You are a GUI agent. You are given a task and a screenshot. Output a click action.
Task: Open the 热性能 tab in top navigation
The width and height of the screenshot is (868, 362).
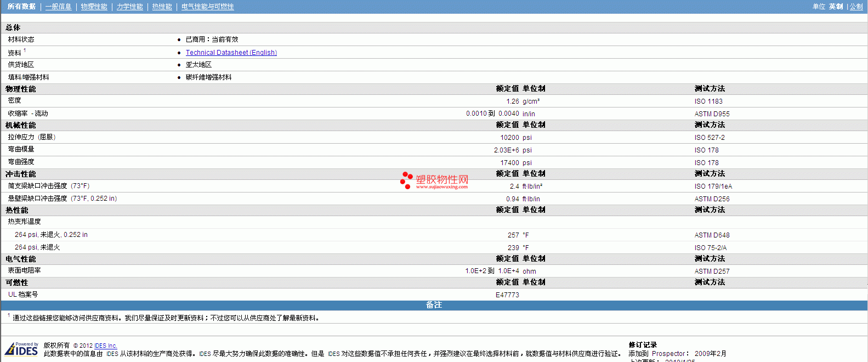pyautogui.click(x=162, y=7)
